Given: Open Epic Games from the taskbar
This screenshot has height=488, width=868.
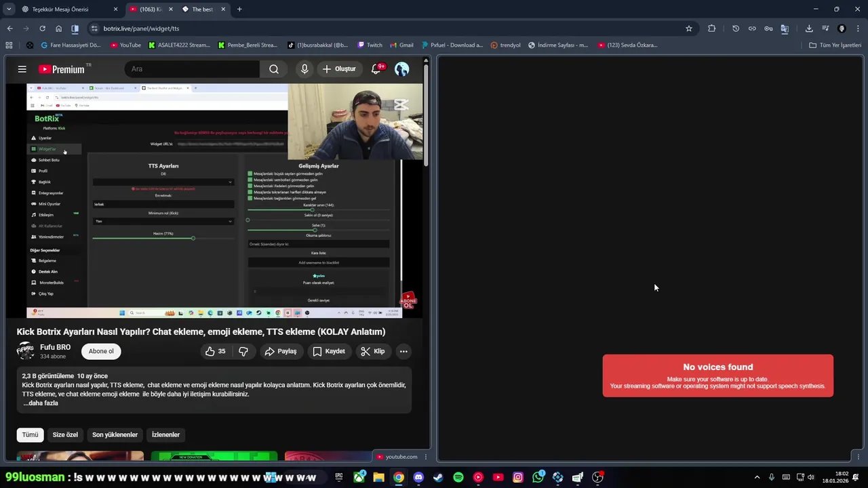Looking at the screenshot, I should [339, 477].
